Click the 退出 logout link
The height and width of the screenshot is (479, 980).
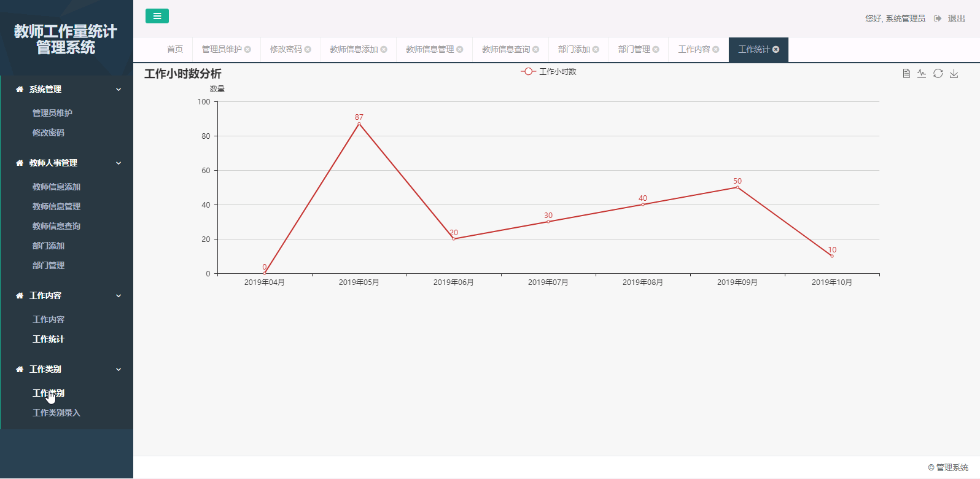[957, 18]
